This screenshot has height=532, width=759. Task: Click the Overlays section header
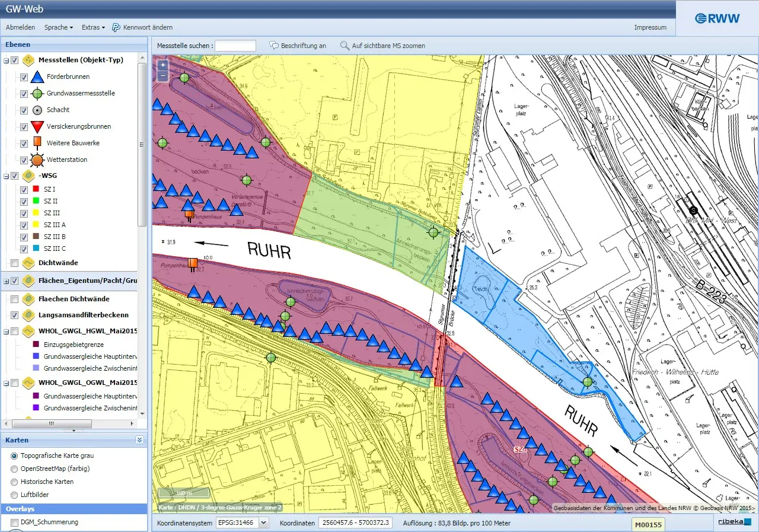click(74, 509)
